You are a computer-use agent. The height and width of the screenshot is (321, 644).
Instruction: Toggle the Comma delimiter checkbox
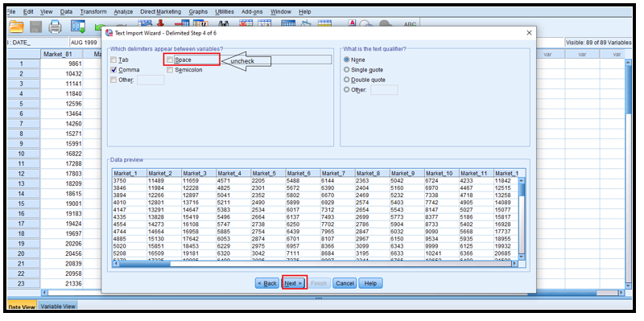pos(114,70)
